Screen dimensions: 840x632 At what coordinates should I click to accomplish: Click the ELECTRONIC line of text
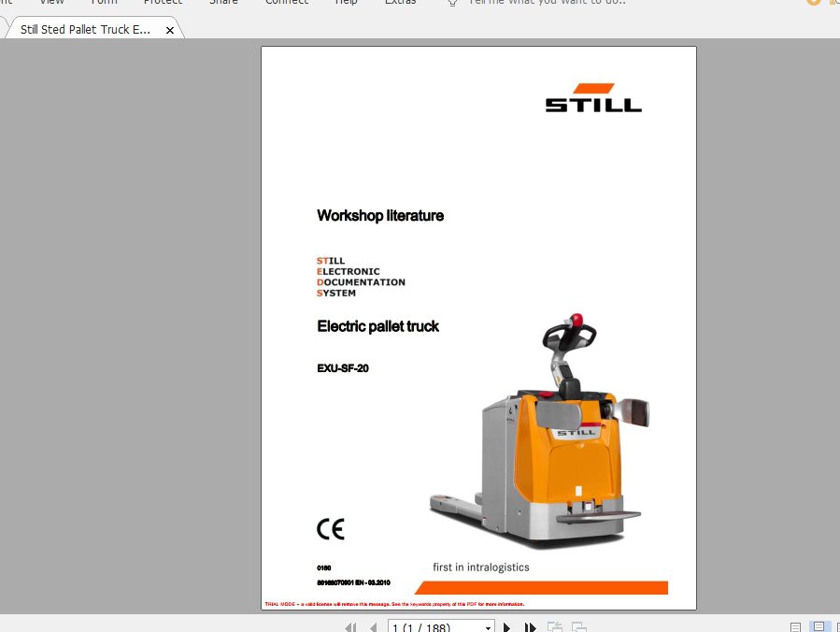pyautogui.click(x=349, y=272)
